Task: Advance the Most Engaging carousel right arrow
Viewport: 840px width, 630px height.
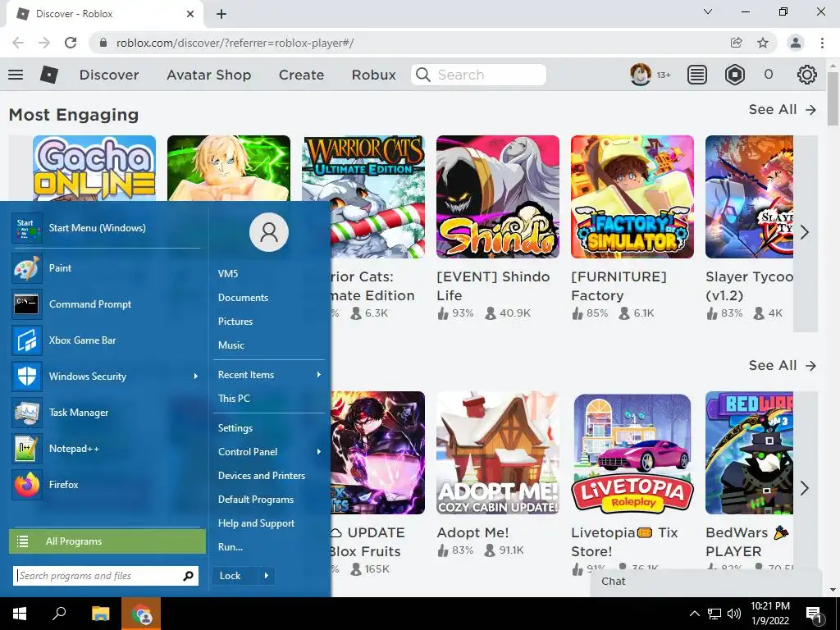Action: pyautogui.click(x=805, y=232)
